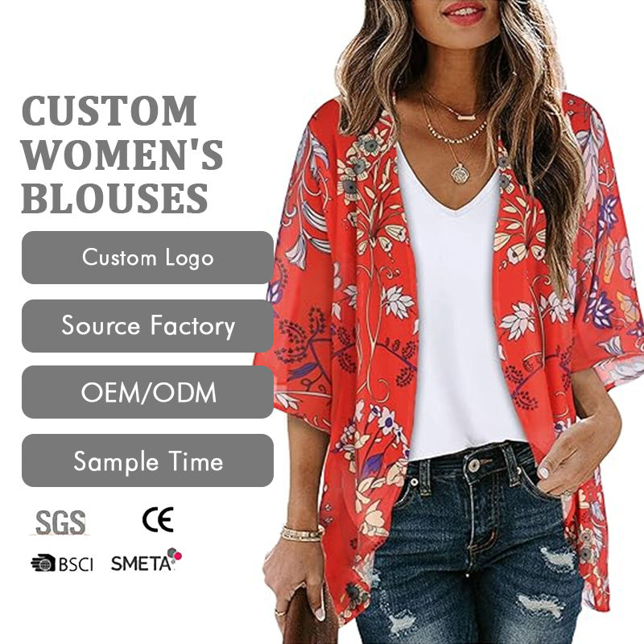The height and width of the screenshot is (644, 644).
Task: Click the CE mark icon
Action: pyautogui.click(x=158, y=519)
